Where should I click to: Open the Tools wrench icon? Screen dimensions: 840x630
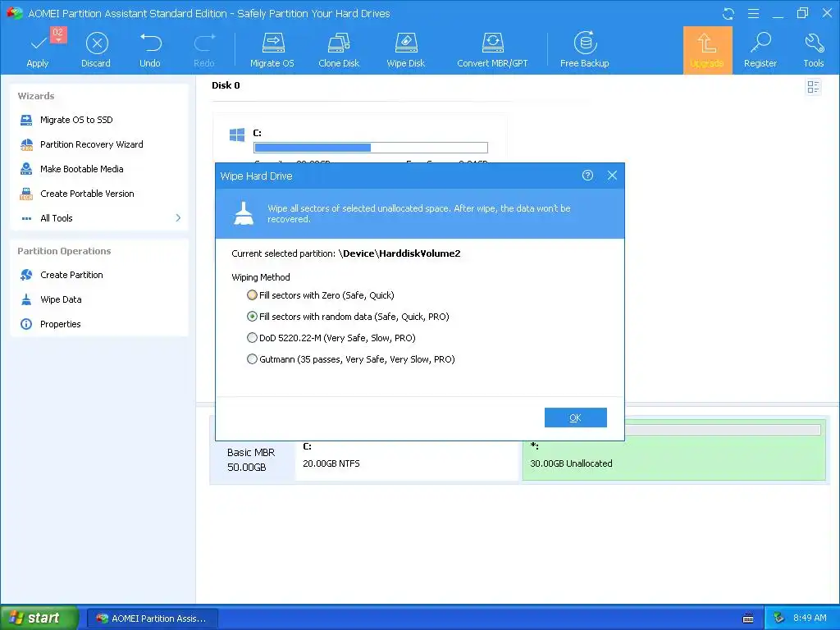coord(813,43)
